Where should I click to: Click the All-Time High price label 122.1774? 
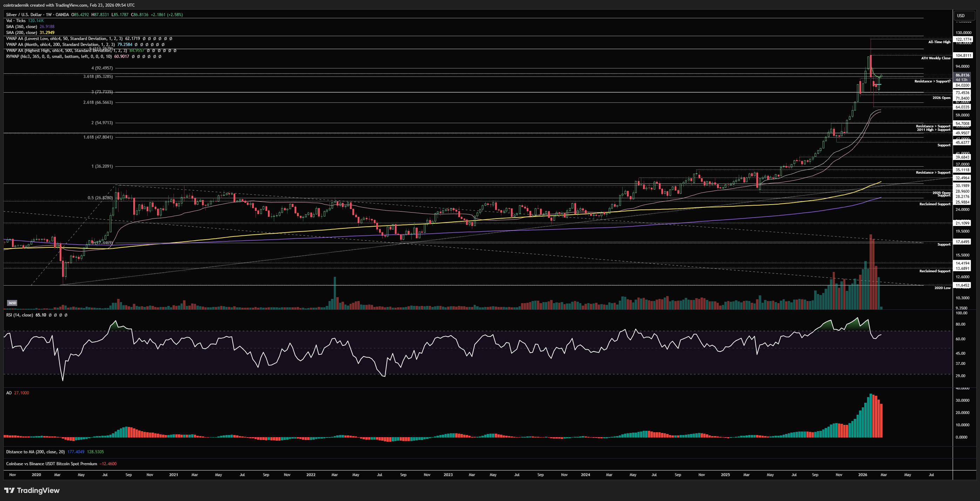coord(962,39)
